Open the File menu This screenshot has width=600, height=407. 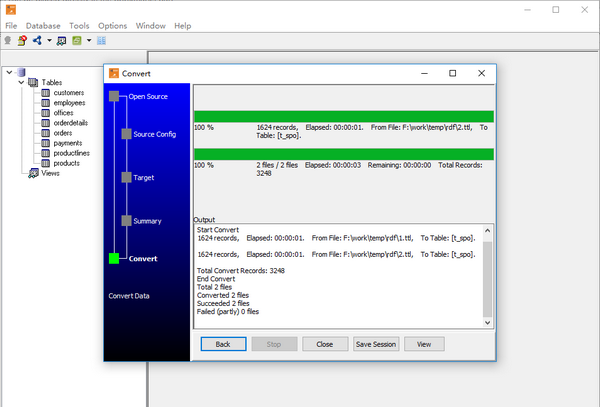pos(11,26)
